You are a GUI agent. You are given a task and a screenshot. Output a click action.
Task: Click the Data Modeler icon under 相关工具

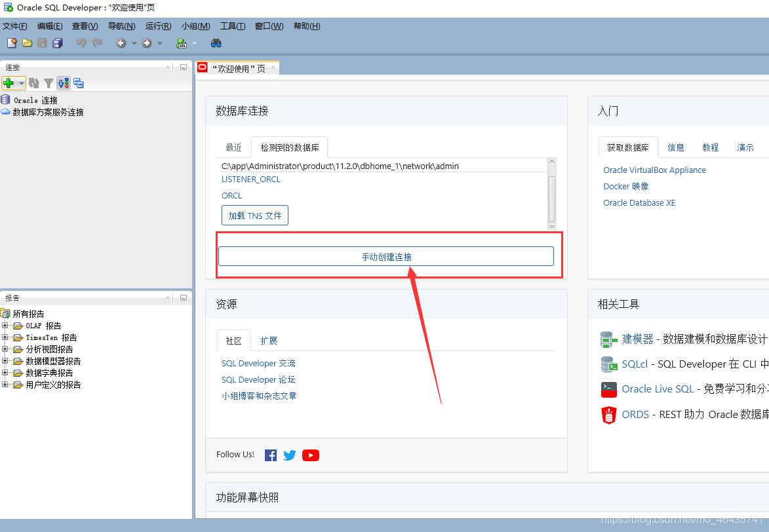tap(608, 339)
